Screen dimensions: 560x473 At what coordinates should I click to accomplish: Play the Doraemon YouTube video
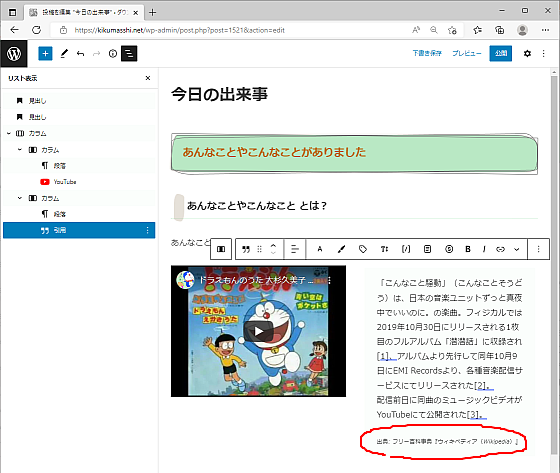259,331
